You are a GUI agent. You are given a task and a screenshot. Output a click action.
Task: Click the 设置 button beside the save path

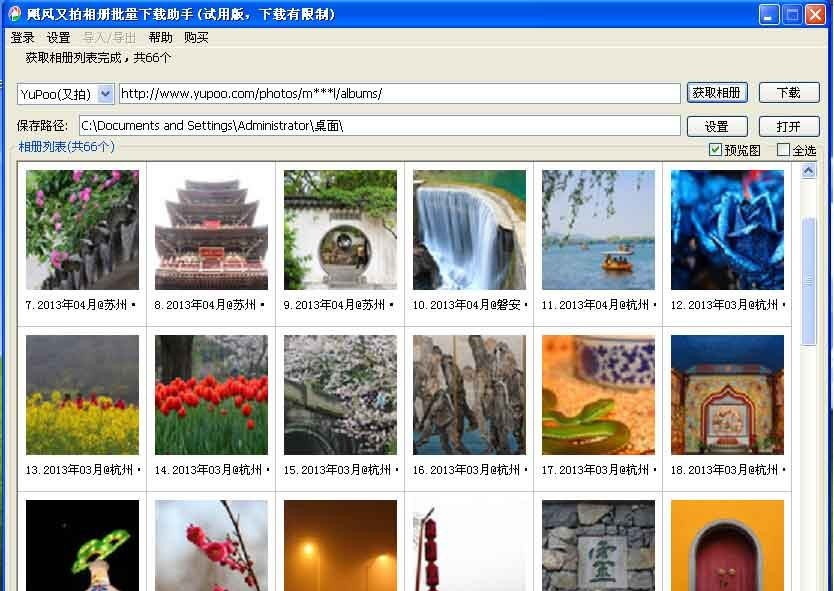(x=716, y=125)
